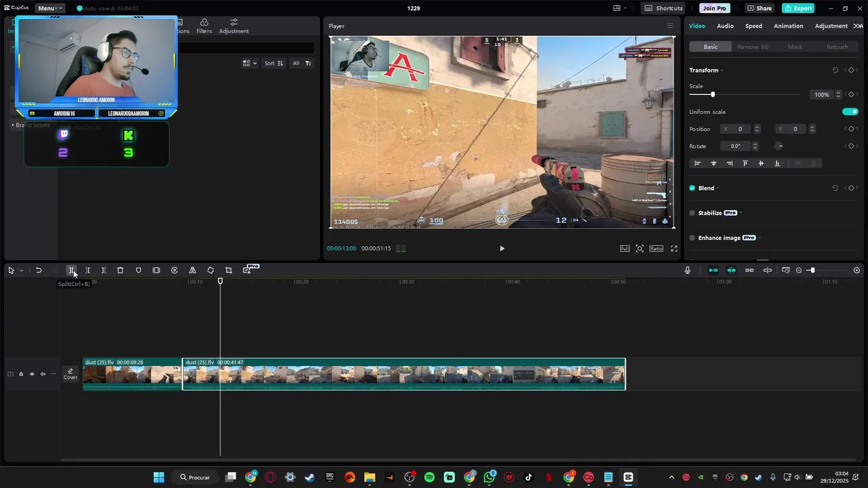Enter fullscreen player mode
Viewport: 868px width, 488px height.
pos(674,249)
